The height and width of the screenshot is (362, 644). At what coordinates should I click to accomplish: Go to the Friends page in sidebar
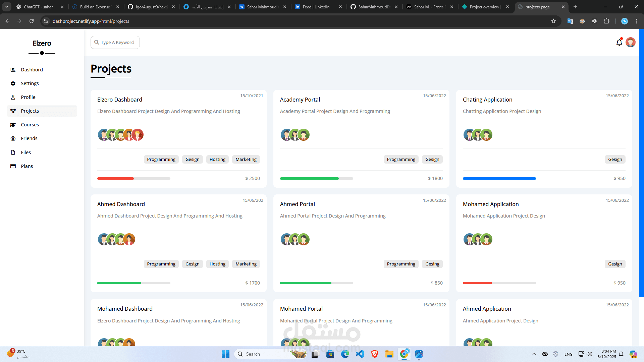pyautogui.click(x=29, y=138)
